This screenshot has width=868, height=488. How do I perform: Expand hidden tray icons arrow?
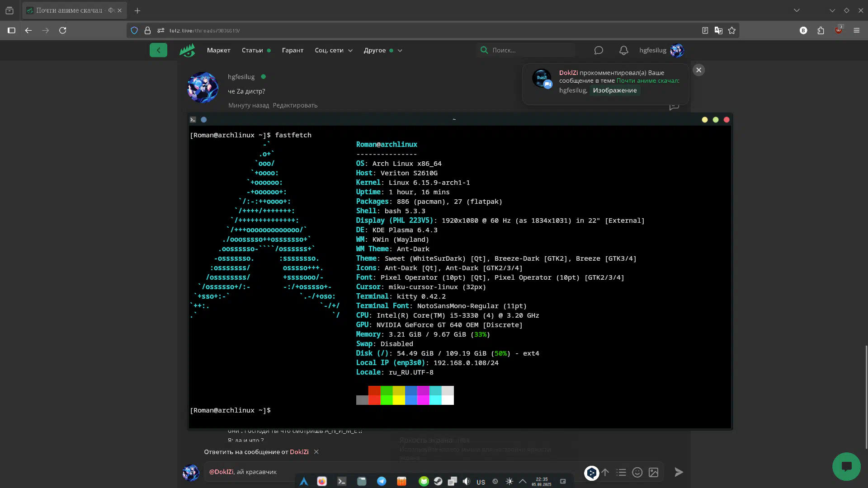pyautogui.click(x=523, y=482)
